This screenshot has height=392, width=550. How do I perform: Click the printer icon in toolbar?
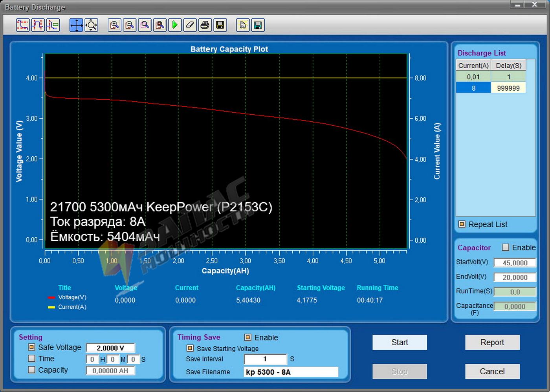pyautogui.click(x=205, y=25)
